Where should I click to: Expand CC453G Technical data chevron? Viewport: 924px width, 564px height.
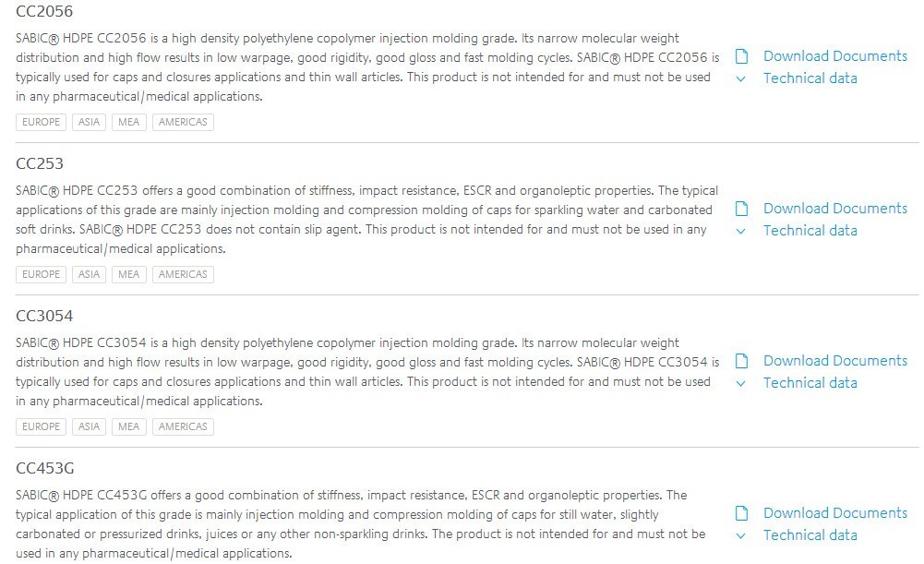coord(740,535)
